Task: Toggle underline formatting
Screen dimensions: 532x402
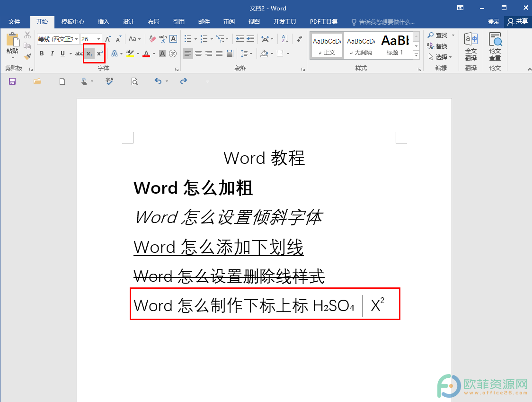Action: 62,54
